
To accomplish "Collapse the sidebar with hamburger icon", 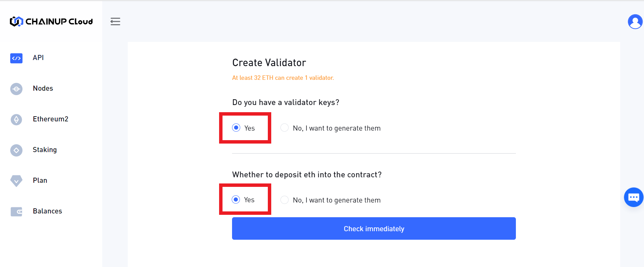I will pyautogui.click(x=115, y=21).
